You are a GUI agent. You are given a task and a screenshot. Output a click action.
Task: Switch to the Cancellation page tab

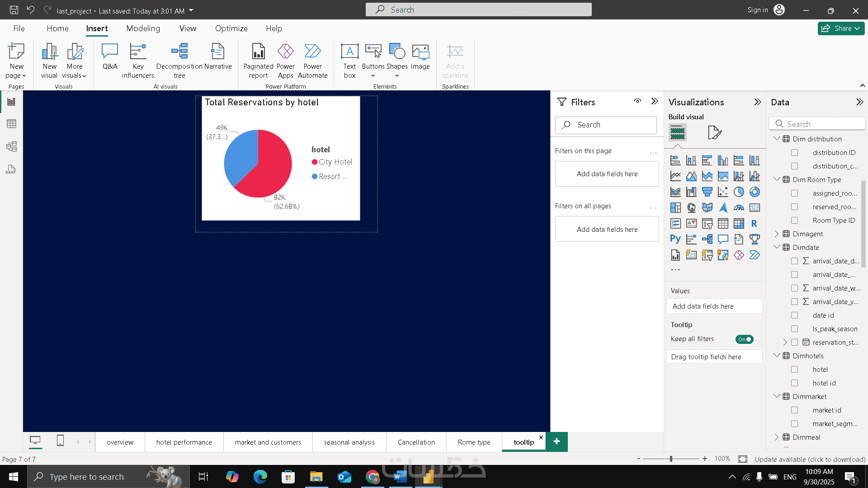click(x=416, y=442)
